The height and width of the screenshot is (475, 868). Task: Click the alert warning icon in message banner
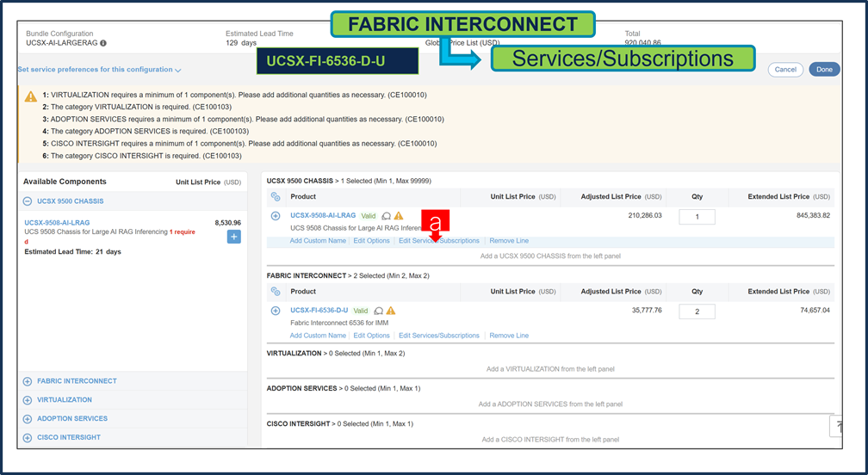pos(31,96)
